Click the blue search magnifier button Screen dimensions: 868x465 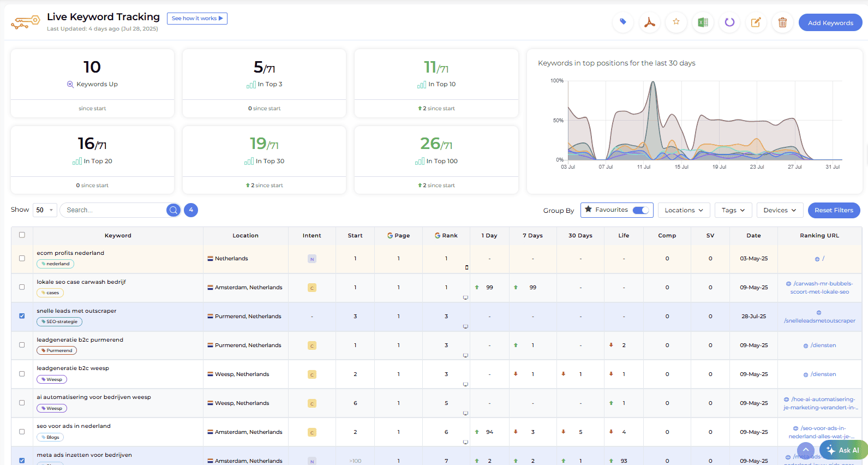173,210
